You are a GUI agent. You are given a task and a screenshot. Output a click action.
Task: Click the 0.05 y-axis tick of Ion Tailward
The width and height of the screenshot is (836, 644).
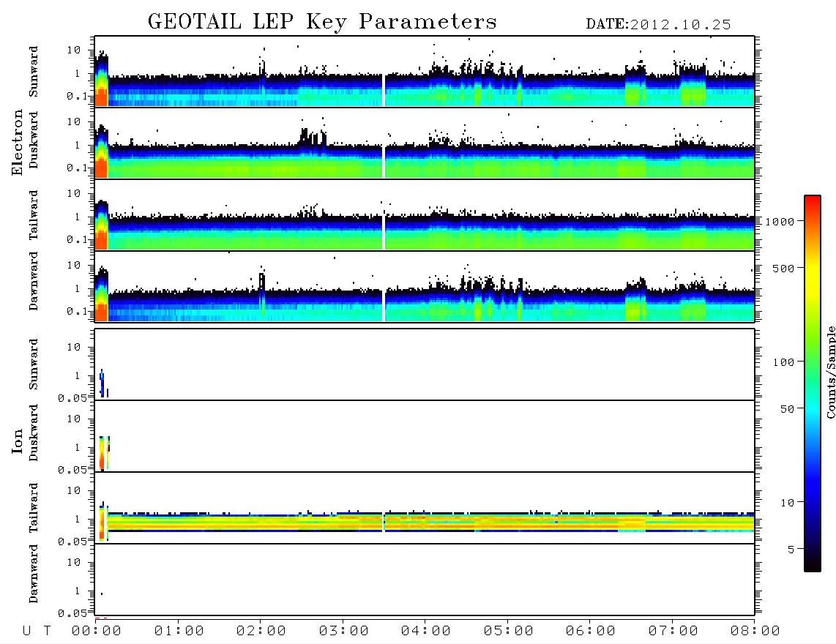(x=72, y=542)
